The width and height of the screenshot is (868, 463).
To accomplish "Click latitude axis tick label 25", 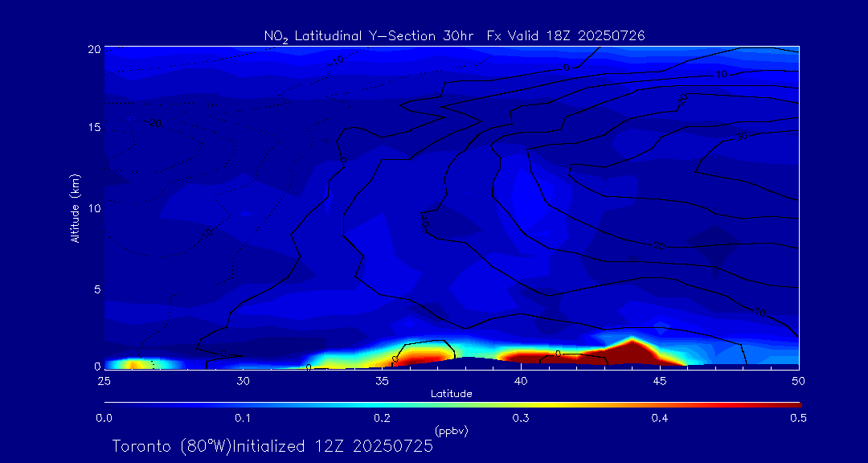I will pos(104,381).
